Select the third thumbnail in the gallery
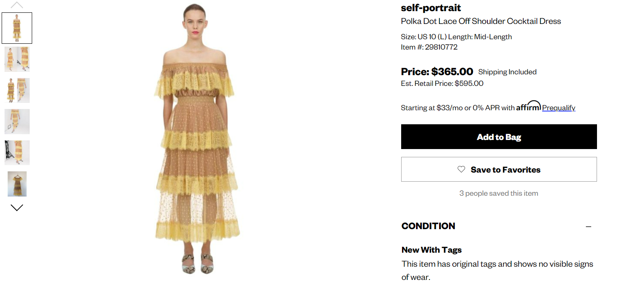The height and width of the screenshot is (282, 644). click(17, 90)
